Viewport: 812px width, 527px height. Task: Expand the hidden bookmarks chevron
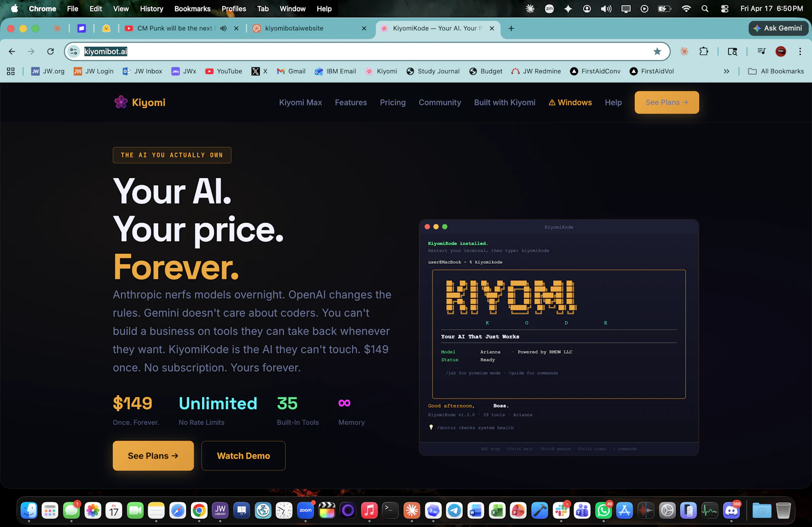pyautogui.click(x=727, y=71)
